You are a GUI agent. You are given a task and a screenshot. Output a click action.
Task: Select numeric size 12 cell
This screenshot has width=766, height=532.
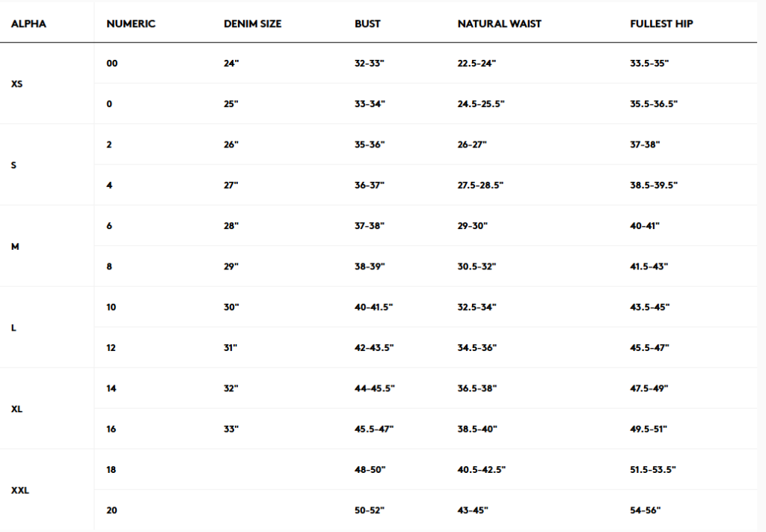111,348
